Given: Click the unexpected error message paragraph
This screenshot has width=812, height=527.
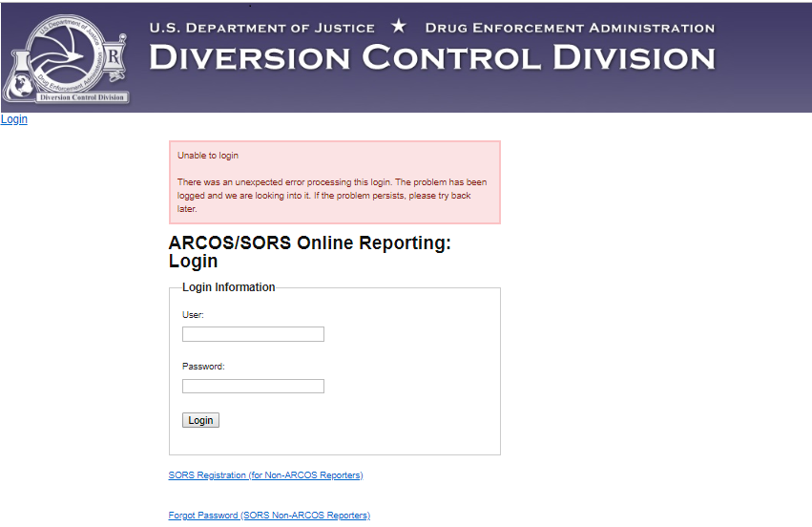Looking at the screenshot, I should [x=332, y=196].
